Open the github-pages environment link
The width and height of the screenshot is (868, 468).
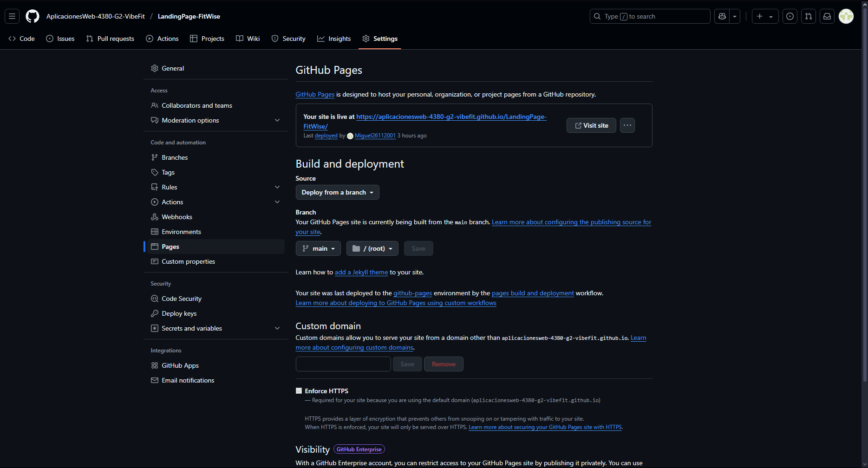click(412, 293)
